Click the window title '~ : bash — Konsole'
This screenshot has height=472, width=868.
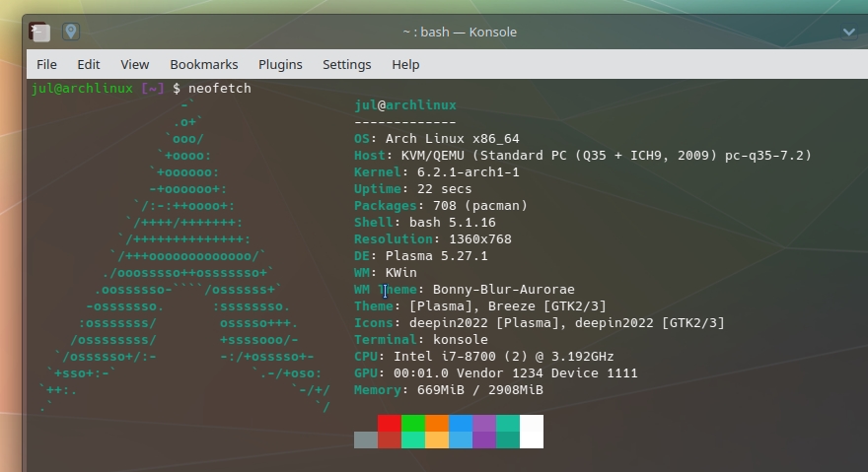click(459, 32)
